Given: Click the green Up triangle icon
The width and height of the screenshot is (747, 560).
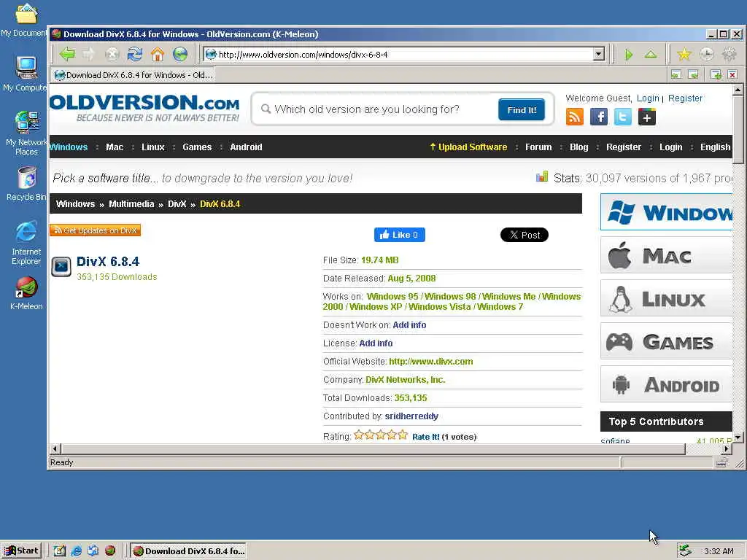Looking at the screenshot, I should 651,55.
